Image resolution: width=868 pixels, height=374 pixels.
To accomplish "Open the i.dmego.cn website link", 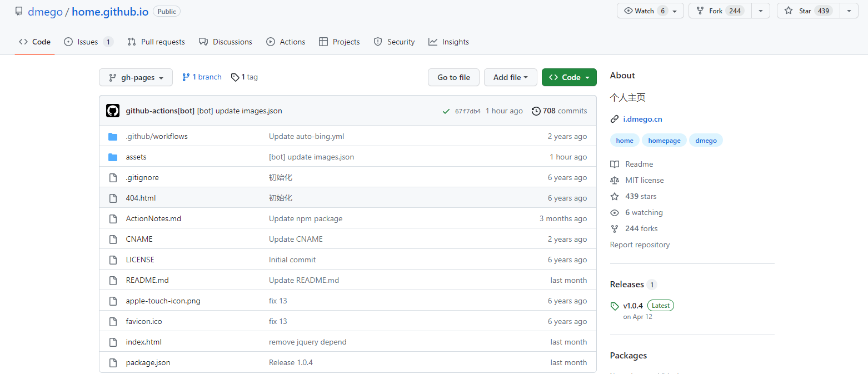I will point(642,119).
